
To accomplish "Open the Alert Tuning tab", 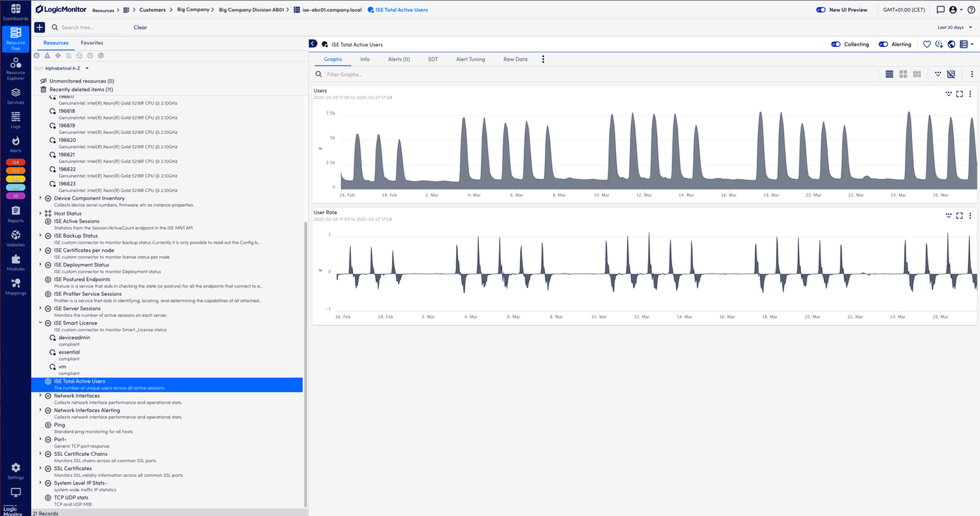I will 470,59.
